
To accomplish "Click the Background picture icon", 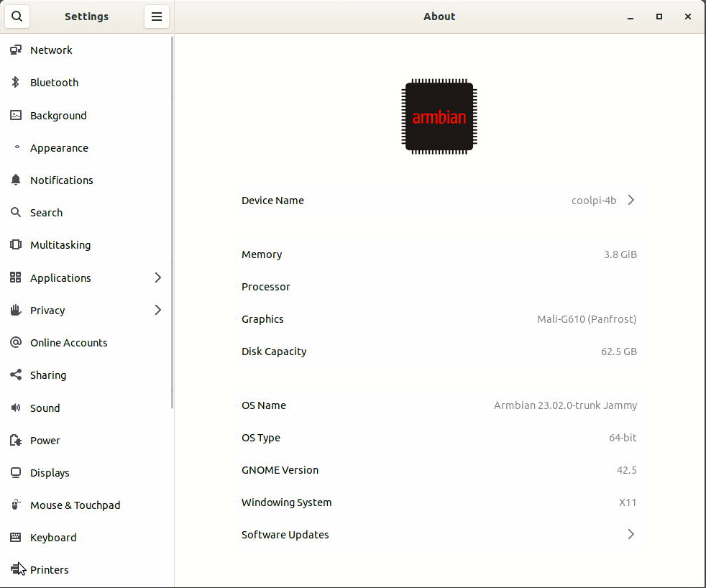I will pyautogui.click(x=16, y=115).
